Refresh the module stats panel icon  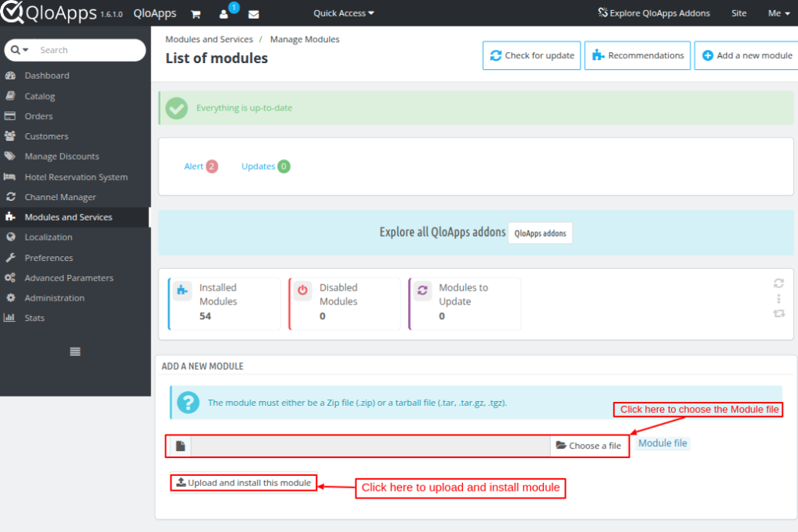pos(779,284)
